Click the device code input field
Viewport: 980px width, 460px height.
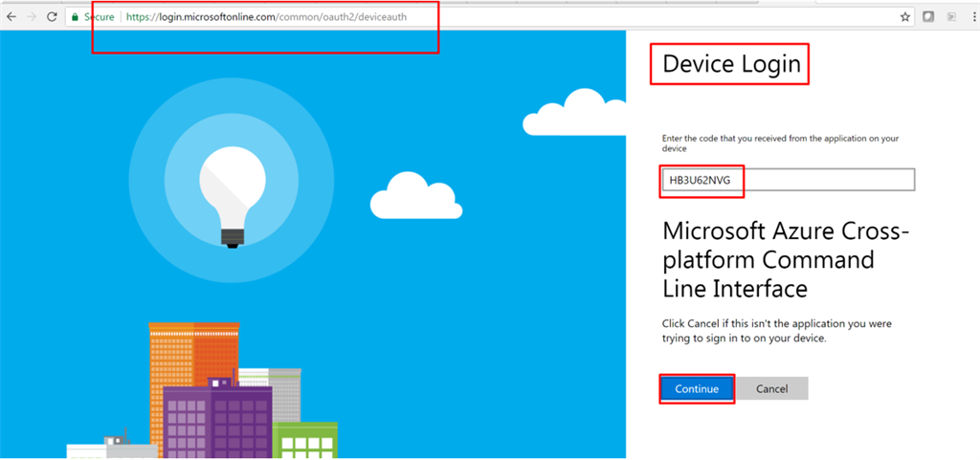click(789, 180)
